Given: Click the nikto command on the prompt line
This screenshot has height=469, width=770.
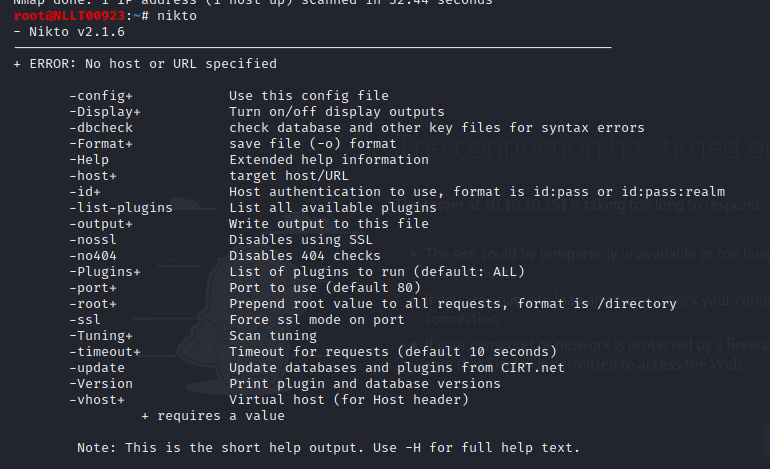Looking at the screenshot, I should [x=177, y=16].
